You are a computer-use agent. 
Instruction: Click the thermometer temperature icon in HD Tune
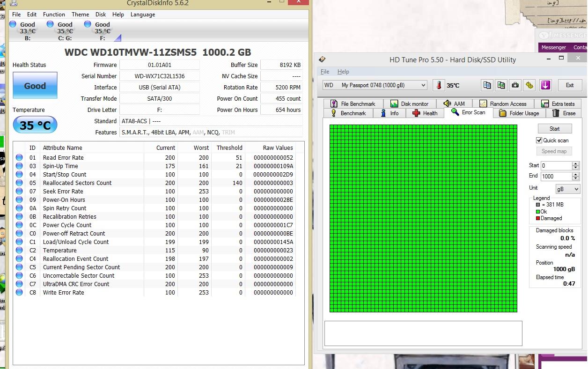pyautogui.click(x=439, y=85)
